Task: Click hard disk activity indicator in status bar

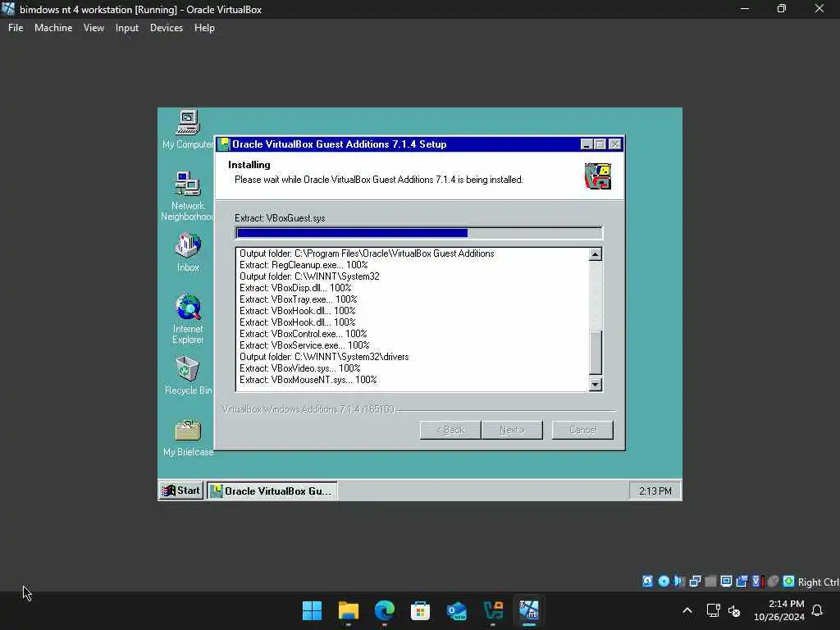Action: tap(648, 582)
